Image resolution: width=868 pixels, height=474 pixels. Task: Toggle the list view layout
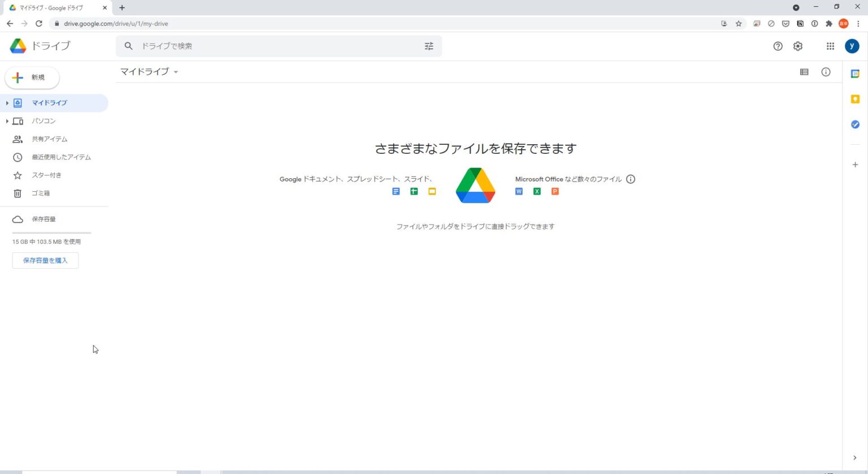coord(804,72)
